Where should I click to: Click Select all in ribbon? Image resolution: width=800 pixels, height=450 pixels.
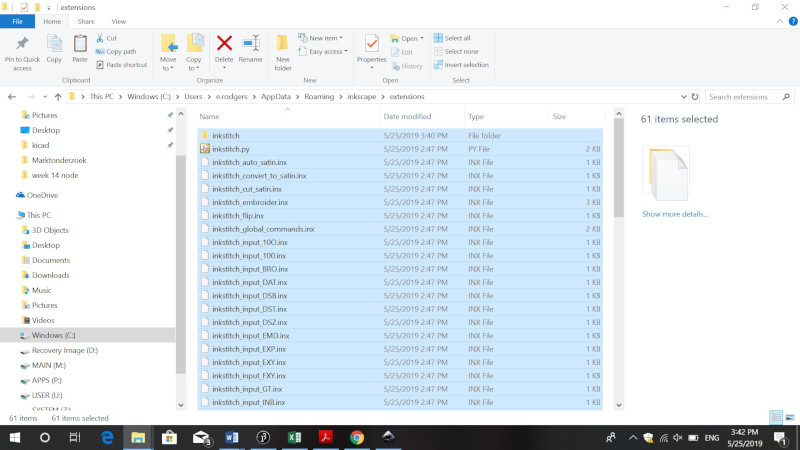click(x=452, y=38)
